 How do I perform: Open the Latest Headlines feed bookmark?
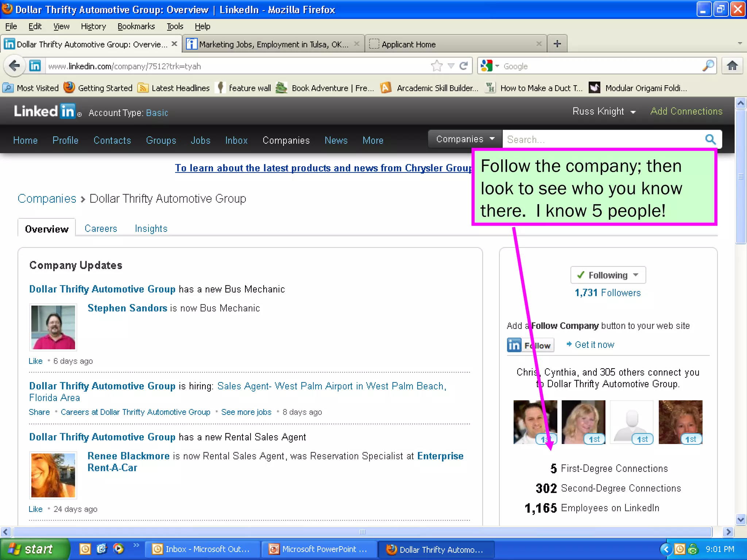[174, 88]
